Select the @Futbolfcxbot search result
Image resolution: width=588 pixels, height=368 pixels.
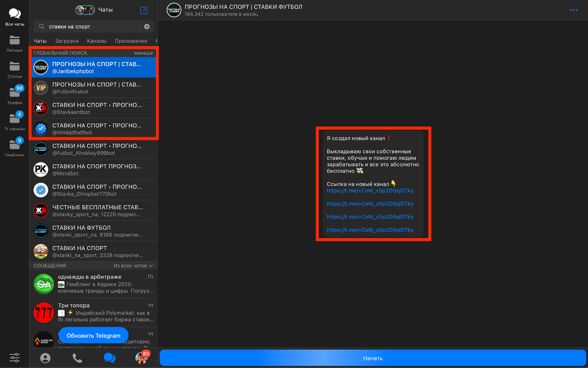click(x=94, y=88)
